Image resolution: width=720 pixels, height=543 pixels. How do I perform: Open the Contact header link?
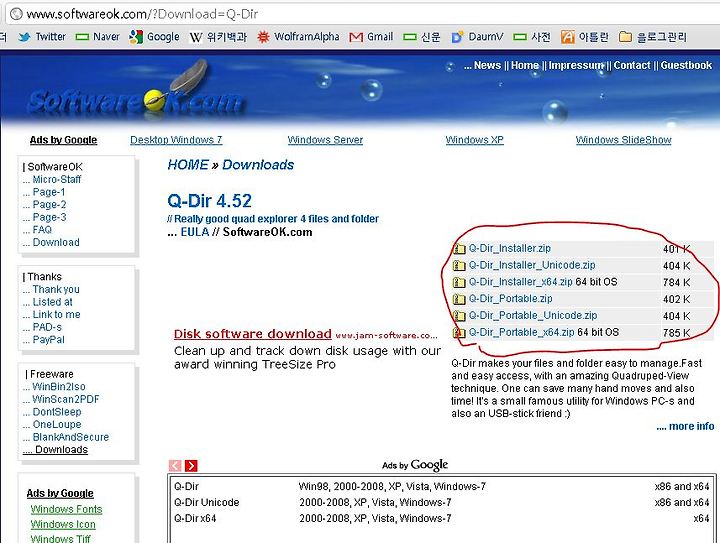pos(632,65)
